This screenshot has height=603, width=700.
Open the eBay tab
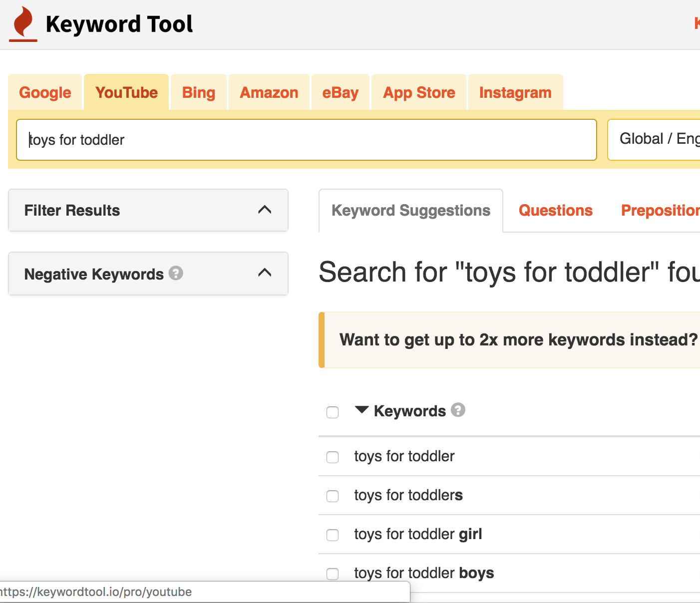point(341,92)
